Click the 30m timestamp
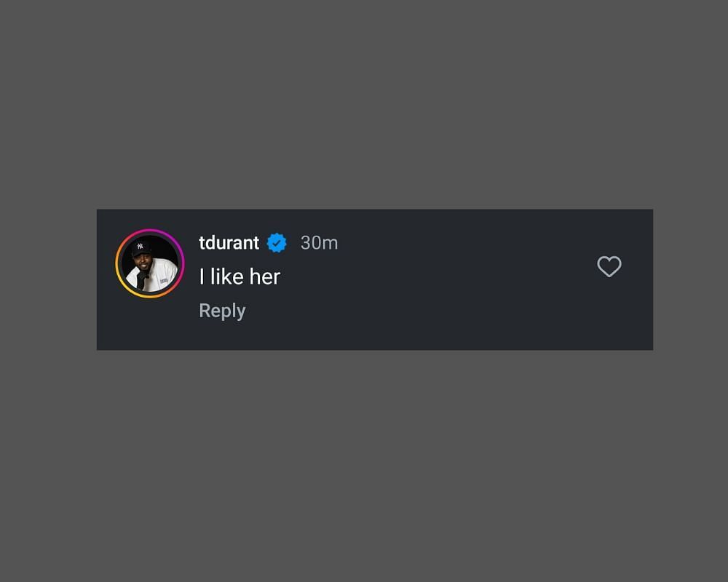Viewport: 728px width, 582px height. [x=320, y=243]
